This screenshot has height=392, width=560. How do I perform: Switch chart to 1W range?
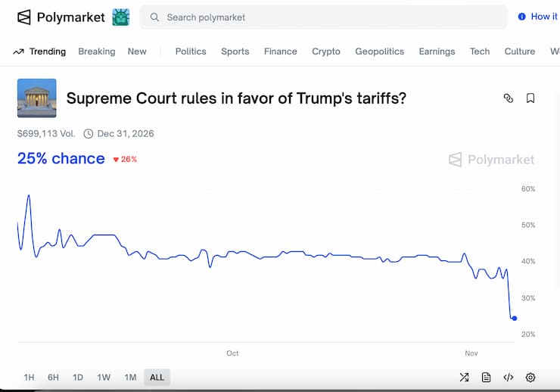(104, 377)
